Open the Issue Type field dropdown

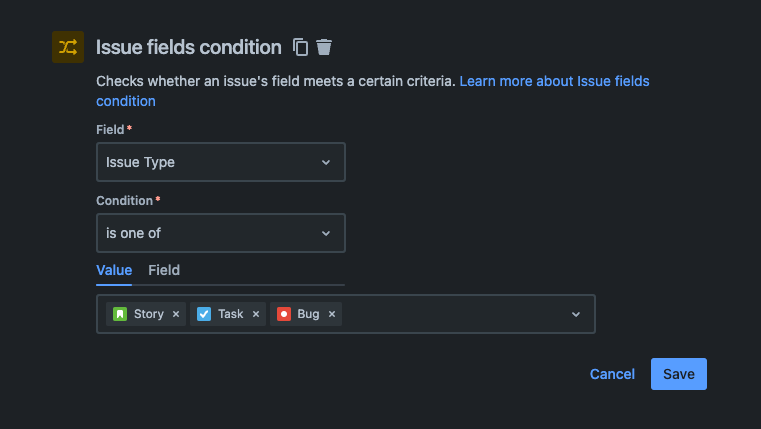click(x=221, y=162)
